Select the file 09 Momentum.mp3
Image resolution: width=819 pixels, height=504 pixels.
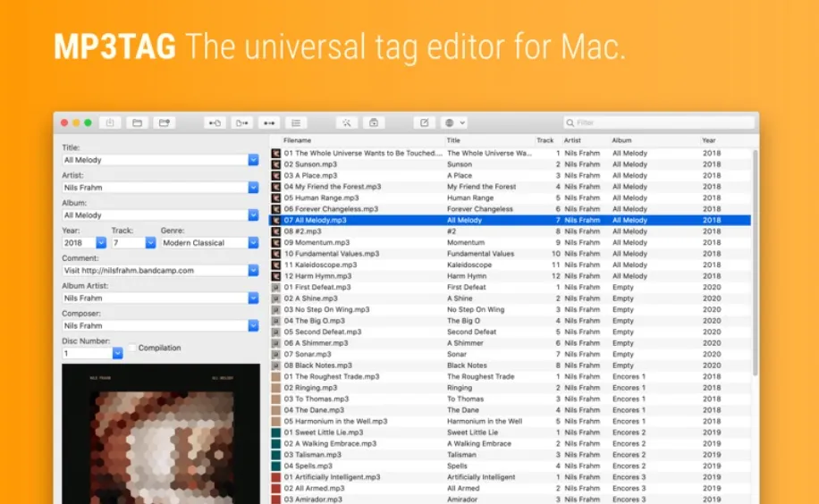click(317, 243)
